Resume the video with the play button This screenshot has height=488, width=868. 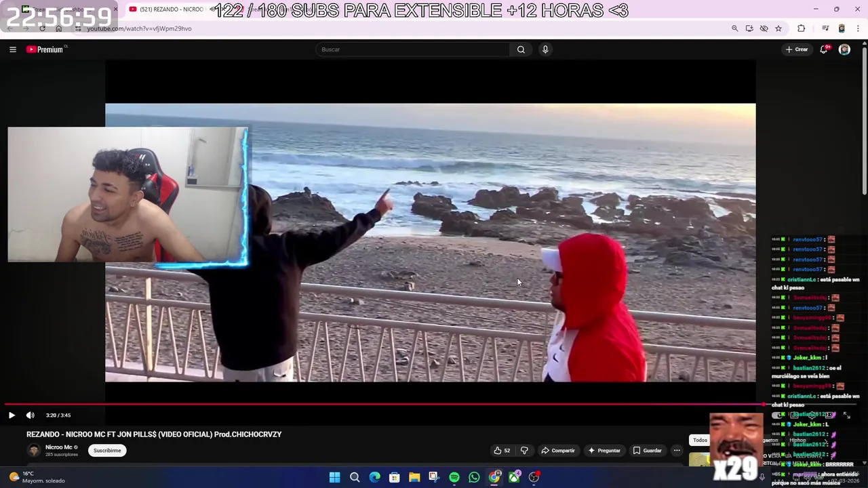12,415
